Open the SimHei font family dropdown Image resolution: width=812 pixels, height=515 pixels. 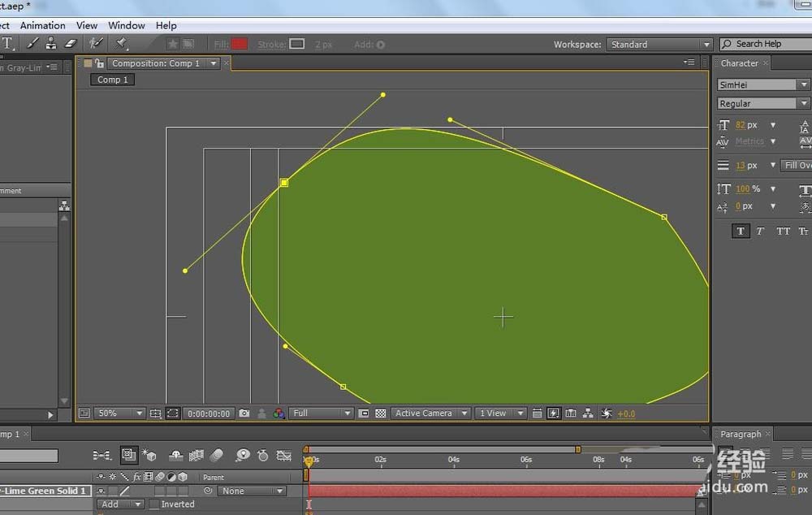762,85
